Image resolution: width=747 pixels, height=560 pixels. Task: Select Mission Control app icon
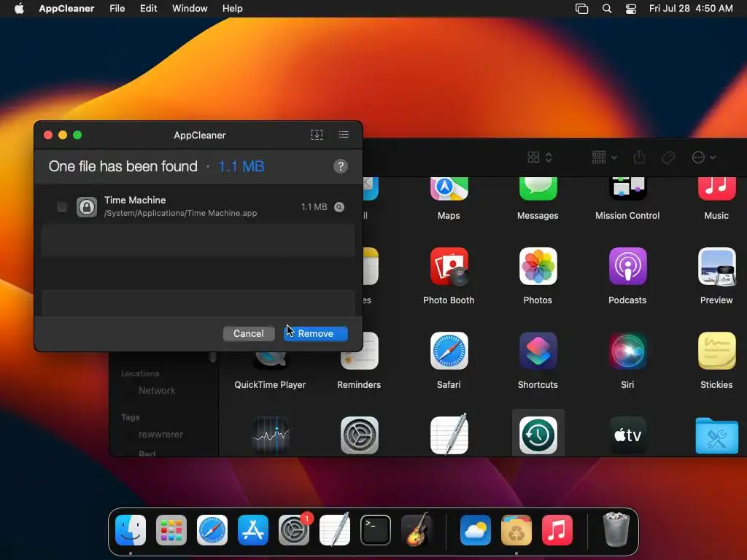[x=627, y=188]
